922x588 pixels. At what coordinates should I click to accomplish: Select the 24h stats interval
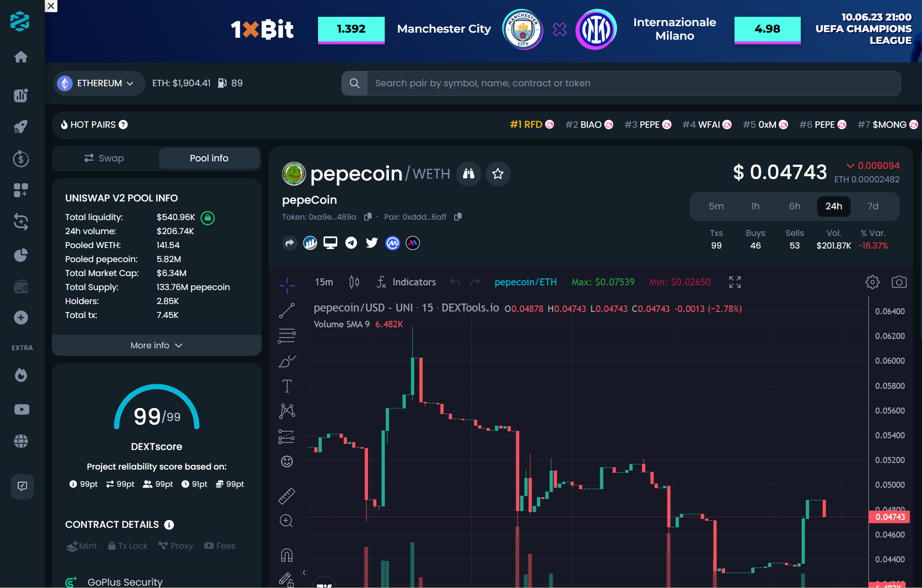coord(834,206)
